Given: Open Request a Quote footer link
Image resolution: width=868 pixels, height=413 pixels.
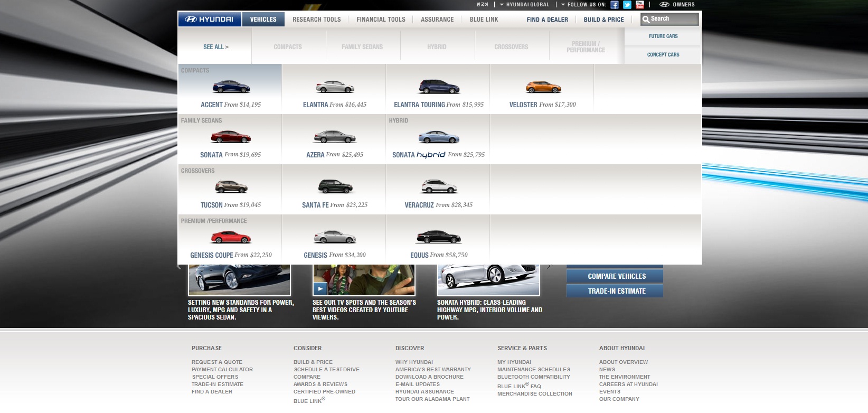Looking at the screenshot, I should 217,362.
